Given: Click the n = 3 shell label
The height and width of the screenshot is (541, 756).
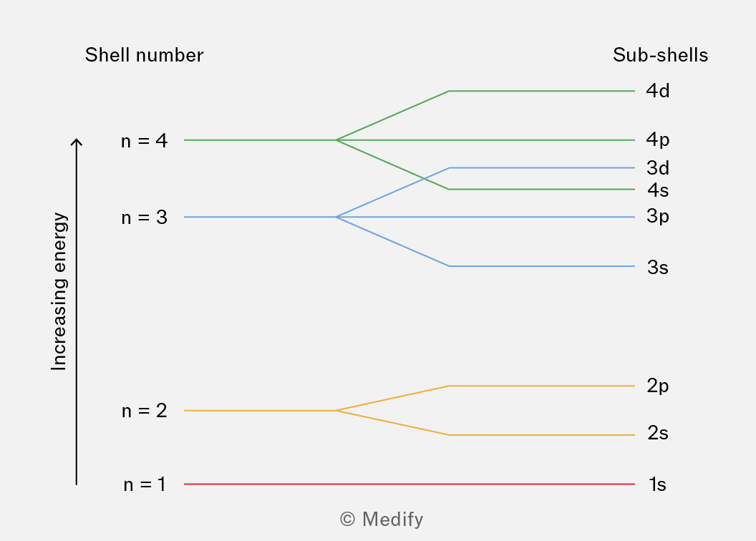Looking at the screenshot, I should coord(144,218).
